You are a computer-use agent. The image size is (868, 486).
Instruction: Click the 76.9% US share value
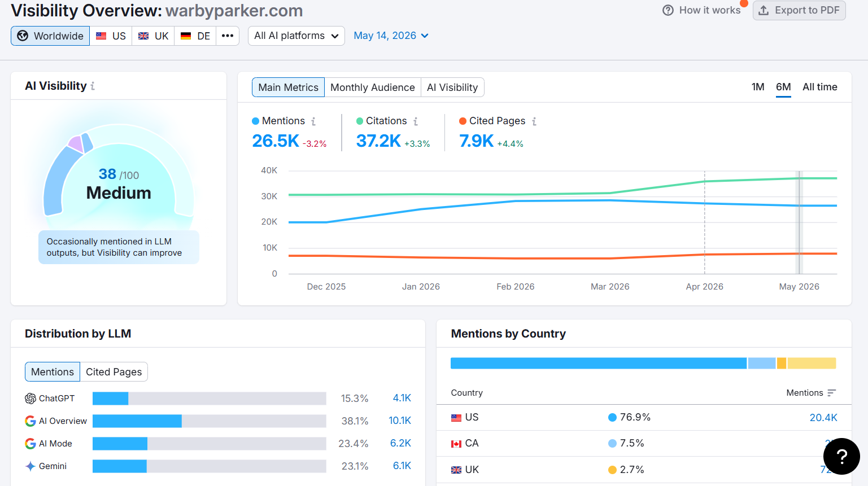tap(635, 417)
